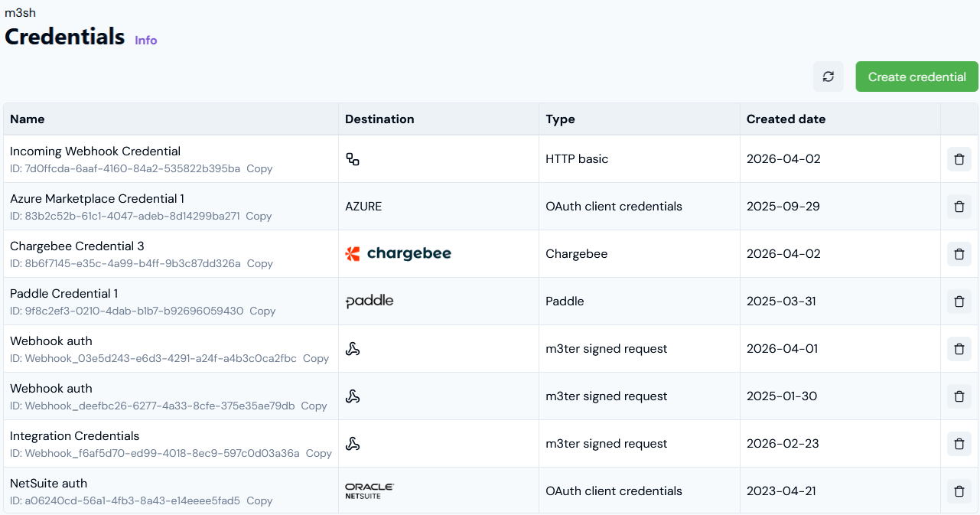Viewport: 980px width, 515px height.
Task: Open Paddle Credential 1
Action: [x=63, y=294]
